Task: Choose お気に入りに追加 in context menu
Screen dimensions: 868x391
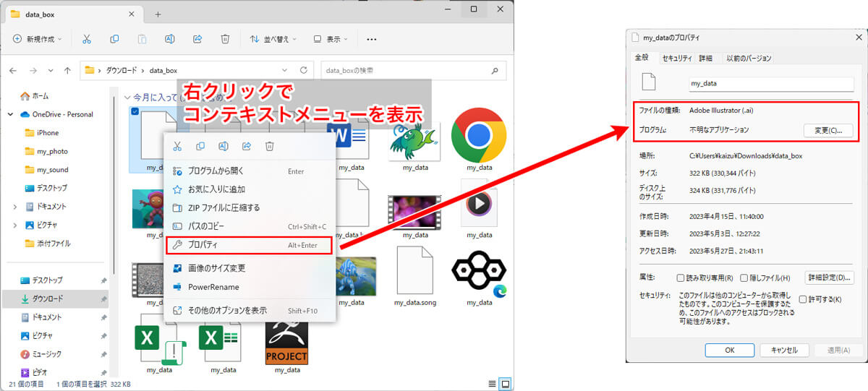Action: point(251,189)
